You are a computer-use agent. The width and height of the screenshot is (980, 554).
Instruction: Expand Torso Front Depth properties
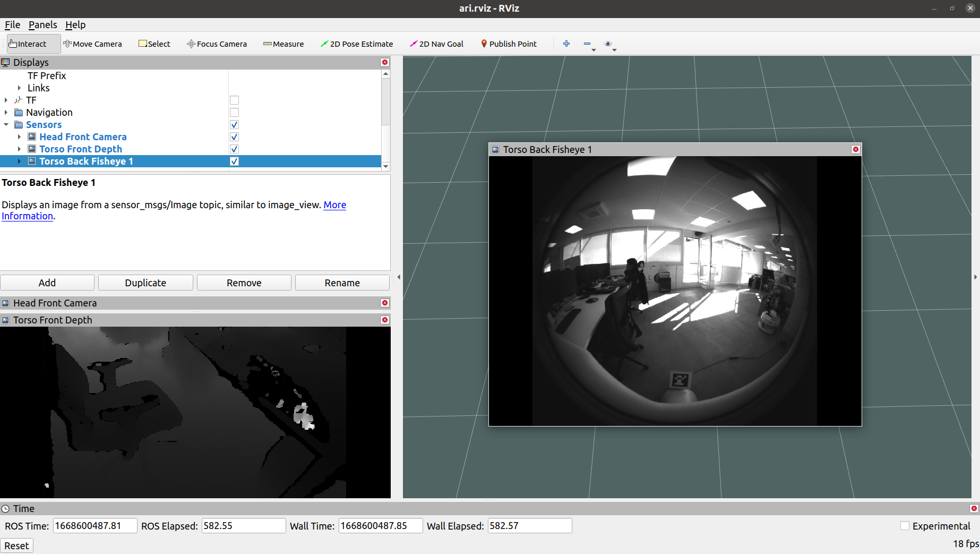pos(19,149)
